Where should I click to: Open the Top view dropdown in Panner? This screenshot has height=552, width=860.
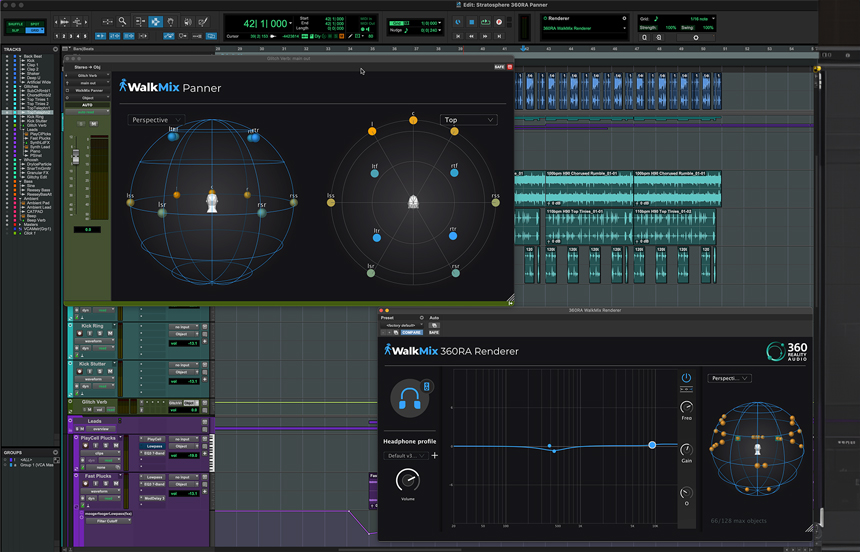coord(468,120)
